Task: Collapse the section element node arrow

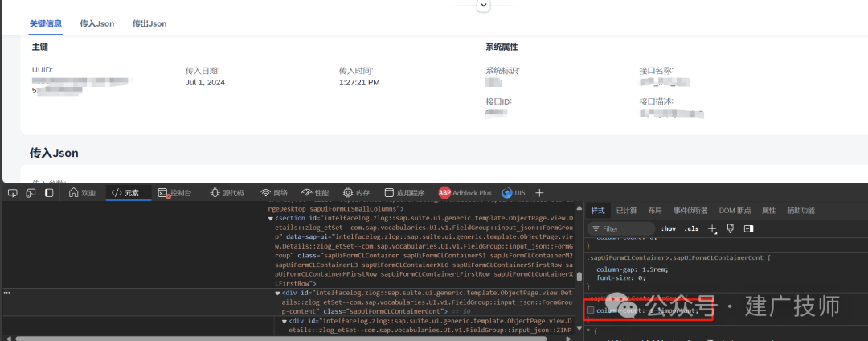Action: click(x=271, y=219)
